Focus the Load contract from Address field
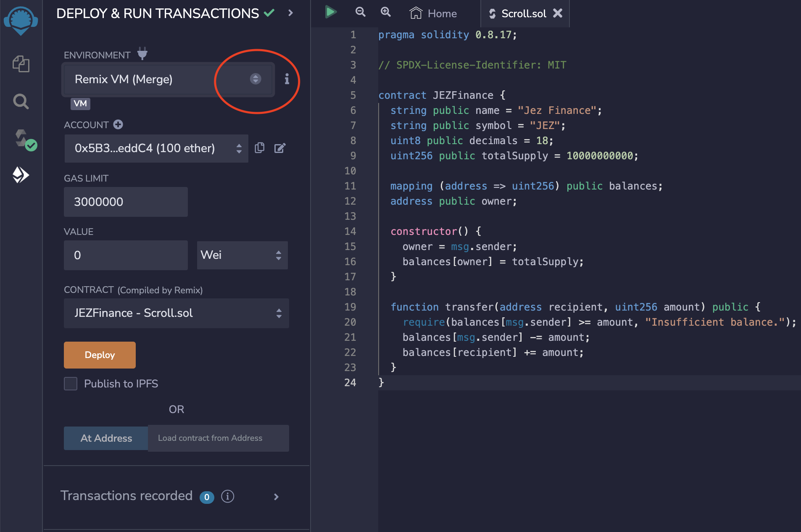The image size is (801, 532). tap(218, 438)
